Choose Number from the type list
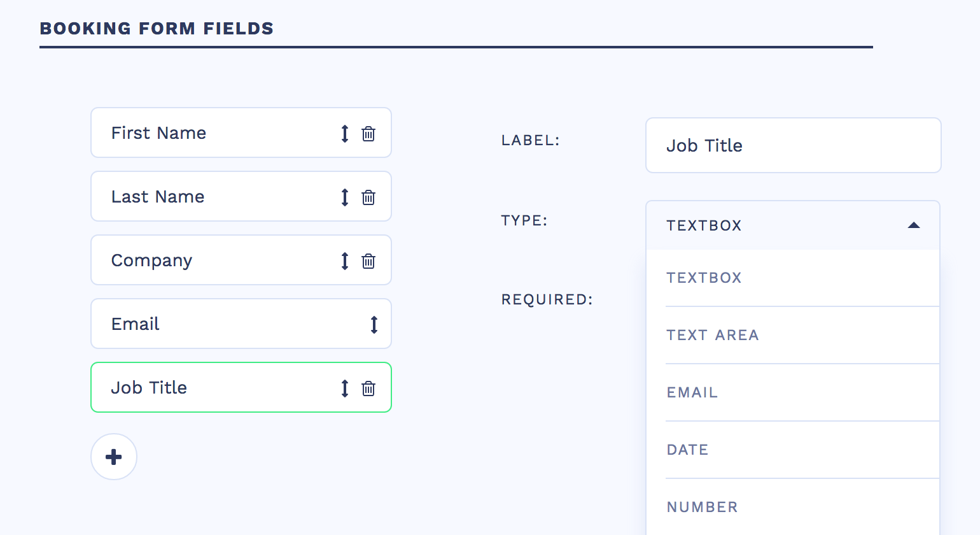 [702, 507]
